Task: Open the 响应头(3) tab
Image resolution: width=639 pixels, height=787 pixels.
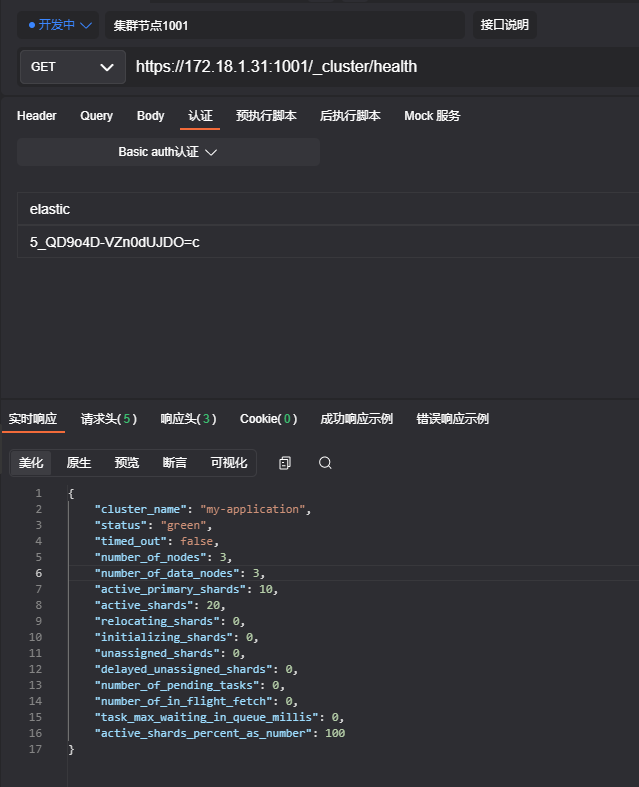Action: [188, 419]
